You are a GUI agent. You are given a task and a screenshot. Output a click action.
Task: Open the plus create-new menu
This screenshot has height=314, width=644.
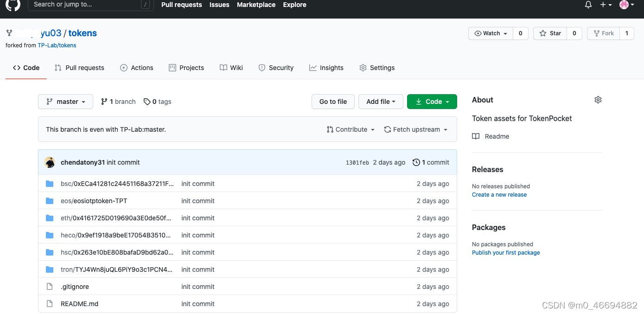click(606, 5)
